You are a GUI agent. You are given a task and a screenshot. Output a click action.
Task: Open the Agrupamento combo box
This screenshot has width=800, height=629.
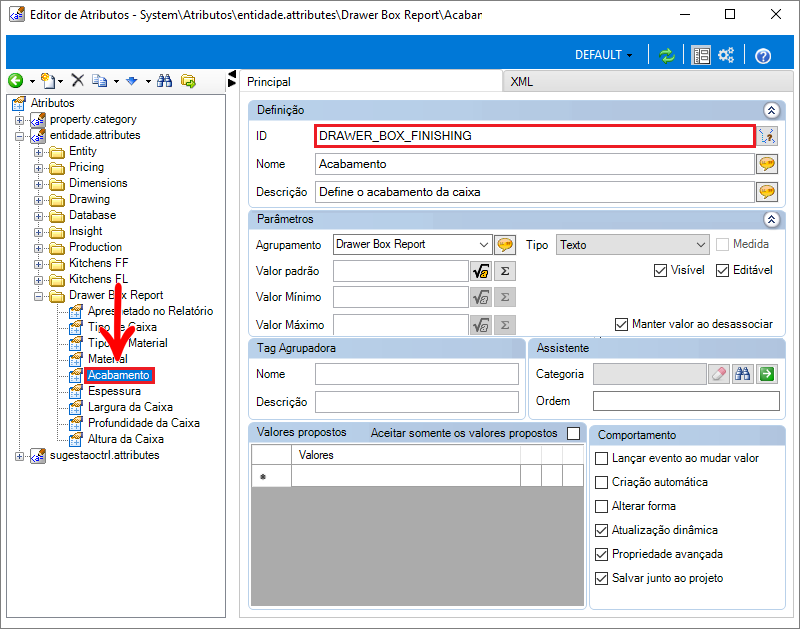click(484, 244)
